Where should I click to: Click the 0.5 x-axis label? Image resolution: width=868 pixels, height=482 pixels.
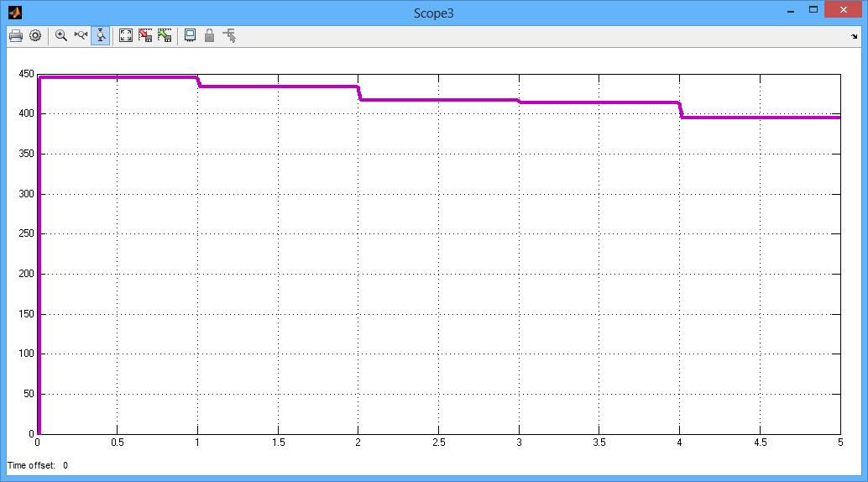[118, 443]
